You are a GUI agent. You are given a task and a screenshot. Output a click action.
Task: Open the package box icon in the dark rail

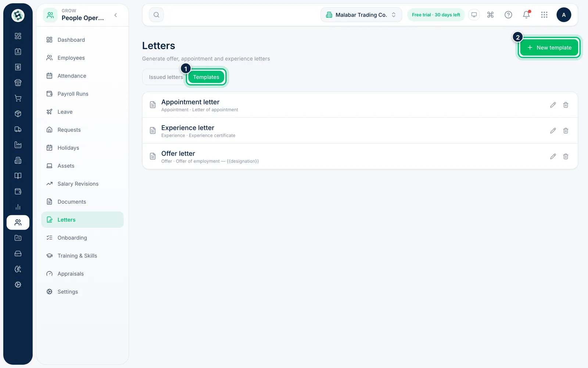18,114
